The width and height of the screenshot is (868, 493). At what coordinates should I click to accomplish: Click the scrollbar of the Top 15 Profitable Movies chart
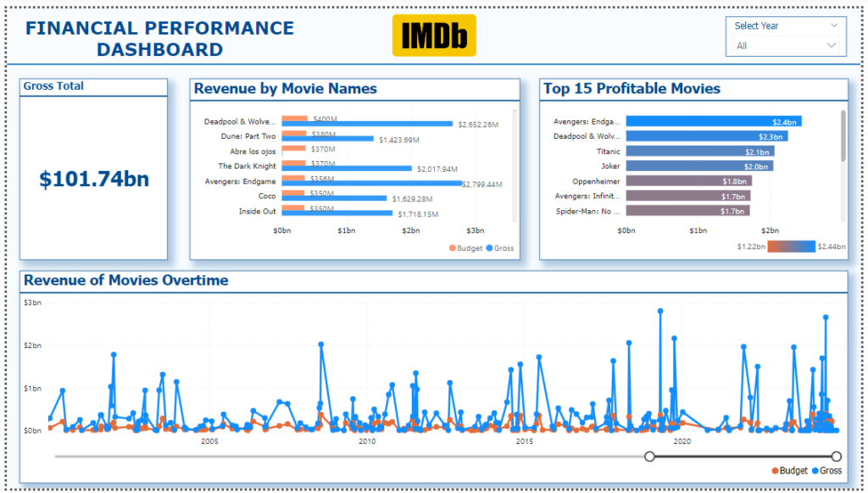tap(843, 136)
